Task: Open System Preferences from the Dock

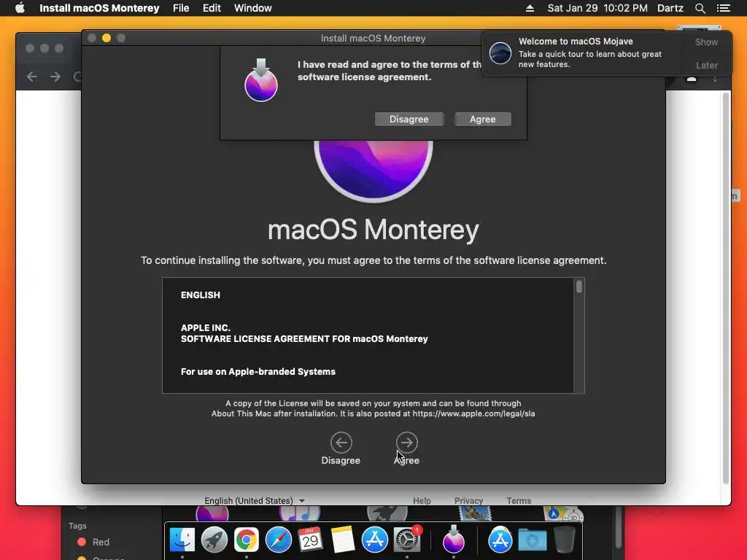Action: click(407, 540)
